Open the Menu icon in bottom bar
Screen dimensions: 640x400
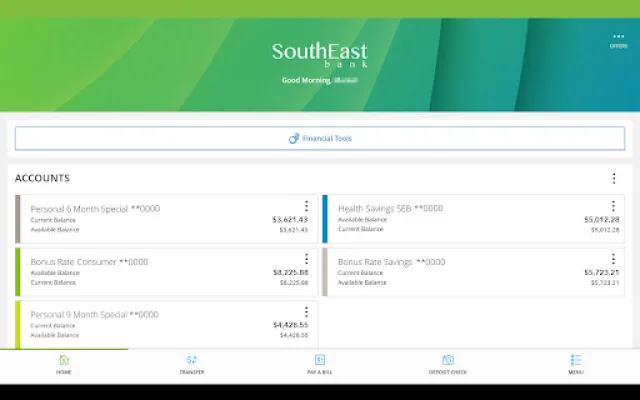click(576, 361)
